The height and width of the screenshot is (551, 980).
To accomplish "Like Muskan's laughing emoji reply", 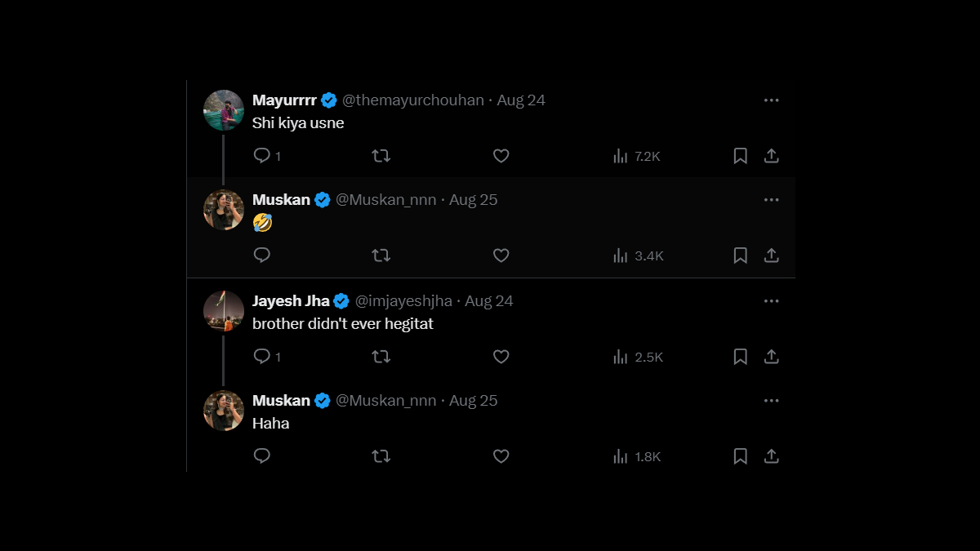I will click(x=501, y=256).
